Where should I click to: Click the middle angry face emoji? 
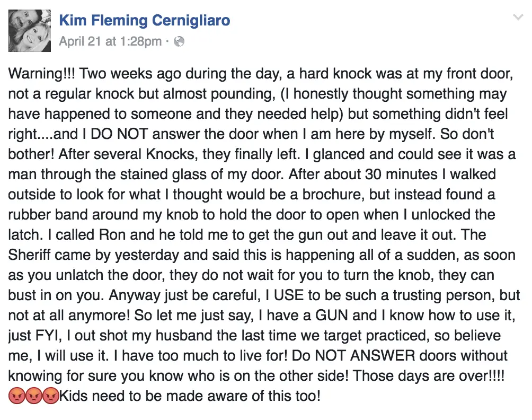(x=33, y=396)
